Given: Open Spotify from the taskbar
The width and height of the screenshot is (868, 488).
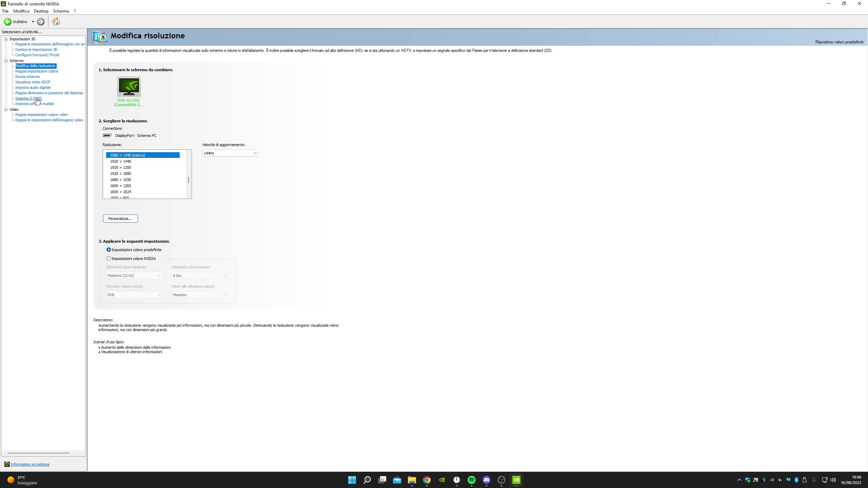Looking at the screenshot, I should click(x=471, y=480).
